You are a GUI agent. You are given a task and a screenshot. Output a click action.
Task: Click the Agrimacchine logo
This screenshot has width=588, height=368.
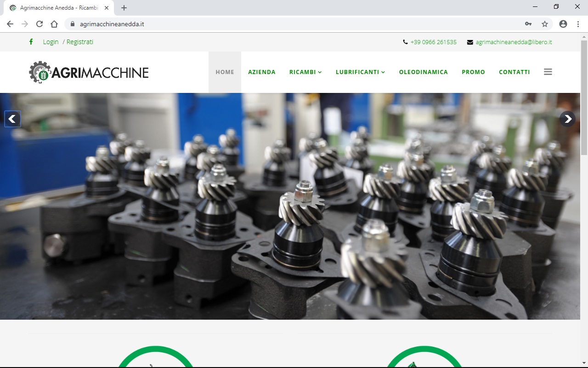(x=89, y=72)
